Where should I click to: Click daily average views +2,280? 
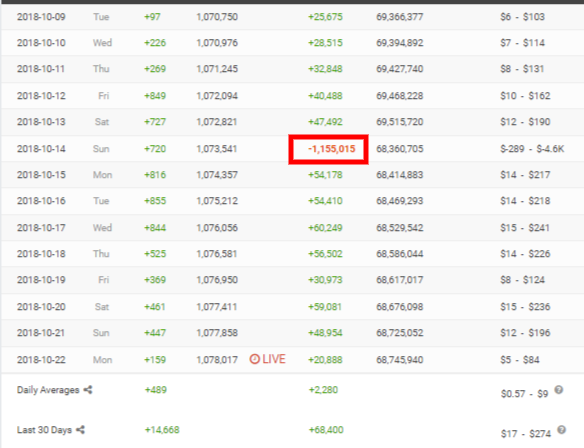pos(323,390)
